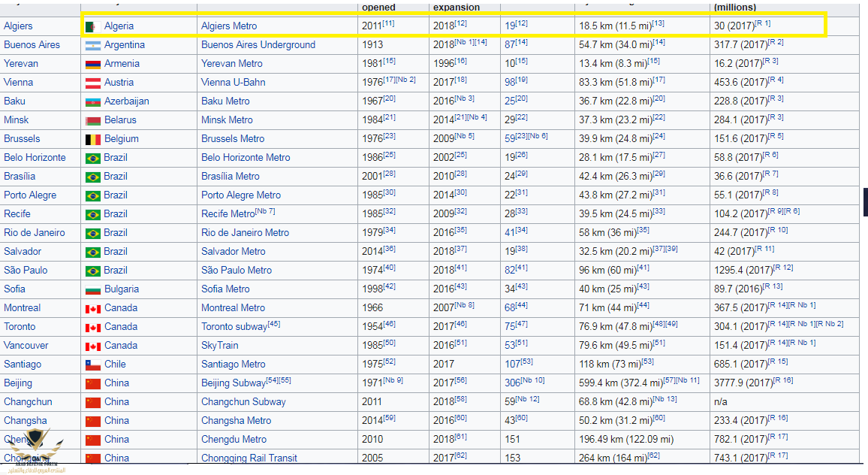Screen dimensions: 868x475
Task: Open the 87 stations link for Buenos Aires
Action: click(510, 45)
